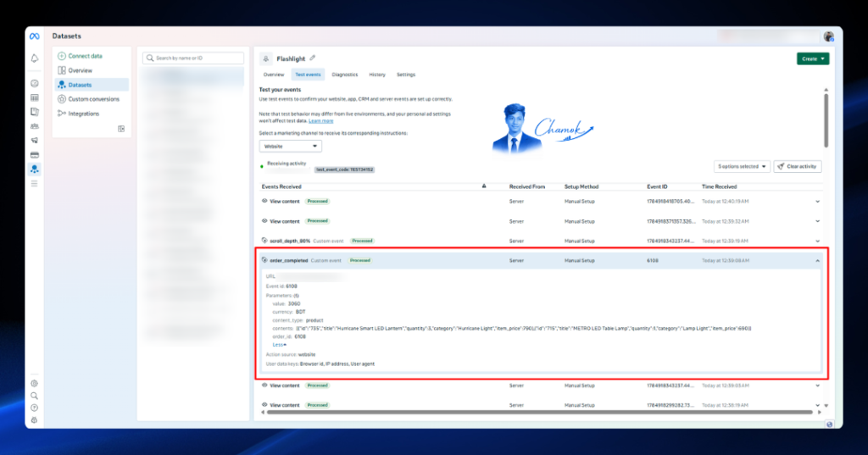Expand the scroll_depth_80% event row
Image resolution: width=868 pixels, height=455 pixels.
(818, 241)
